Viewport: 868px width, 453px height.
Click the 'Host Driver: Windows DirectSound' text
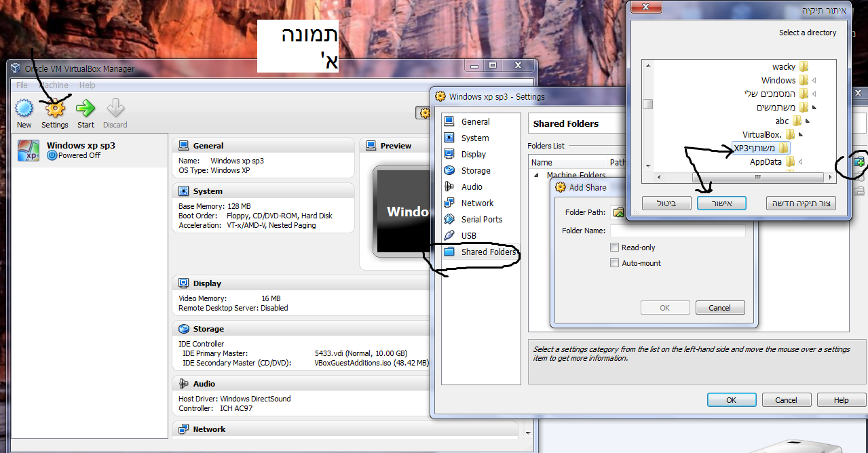pyautogui.click(x=235, y=399)
